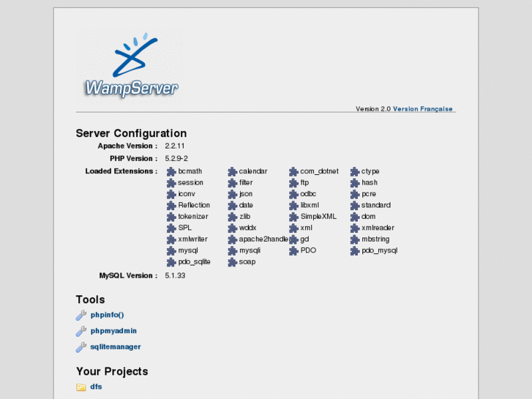Click the libxml extension name
This screenshot has height=399, width=532.
click(x=310, y=205)
